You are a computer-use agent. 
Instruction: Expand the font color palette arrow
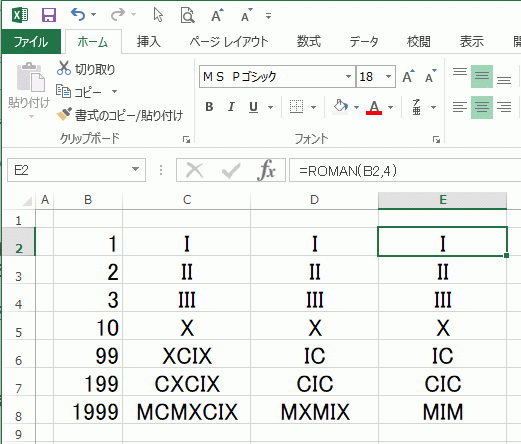tap(390, 107)
